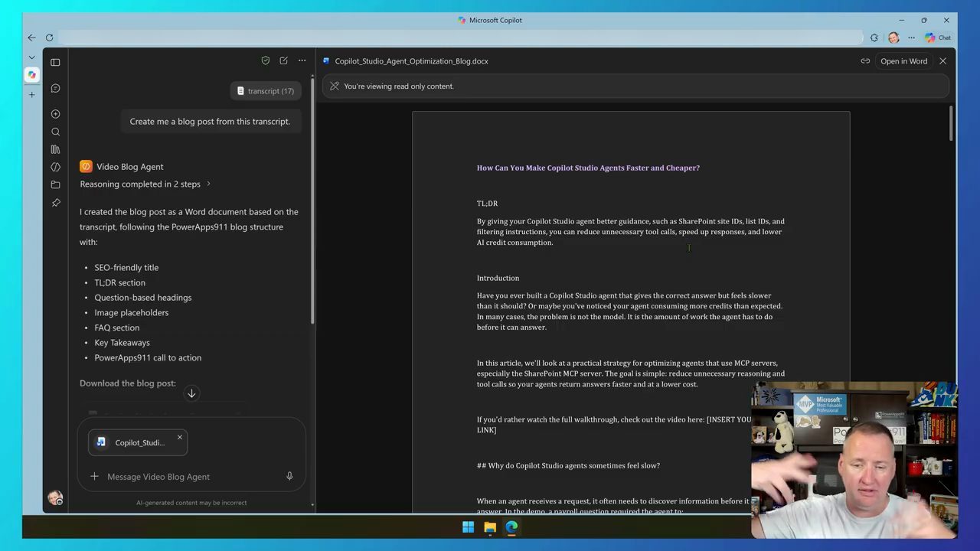Viewport: 980px width, 551px height.
Task: Start a new chat with compose icon
Action: point(284,60)
